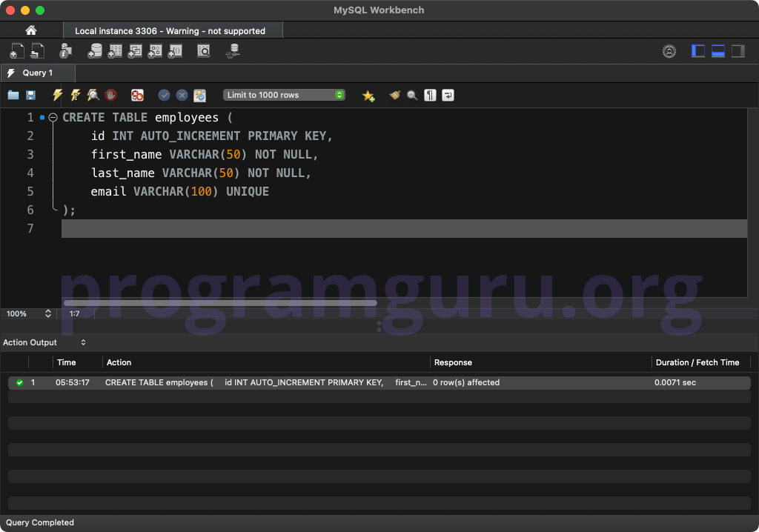Toggle the right sidebar panel
The height and width of the screenshot is (532, 759).
pos(738,51)
